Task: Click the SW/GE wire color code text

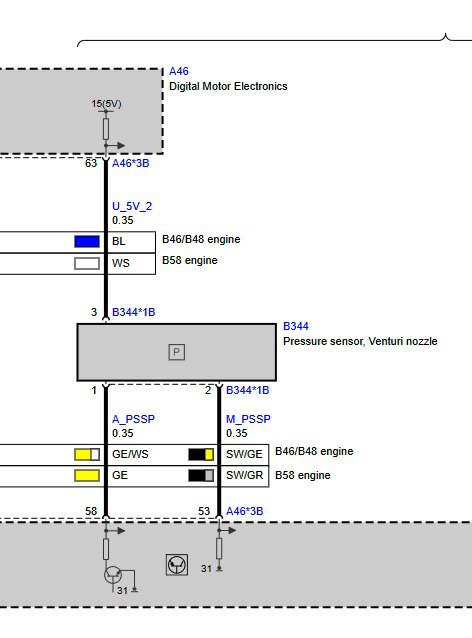Action: (x=244, y=454)
